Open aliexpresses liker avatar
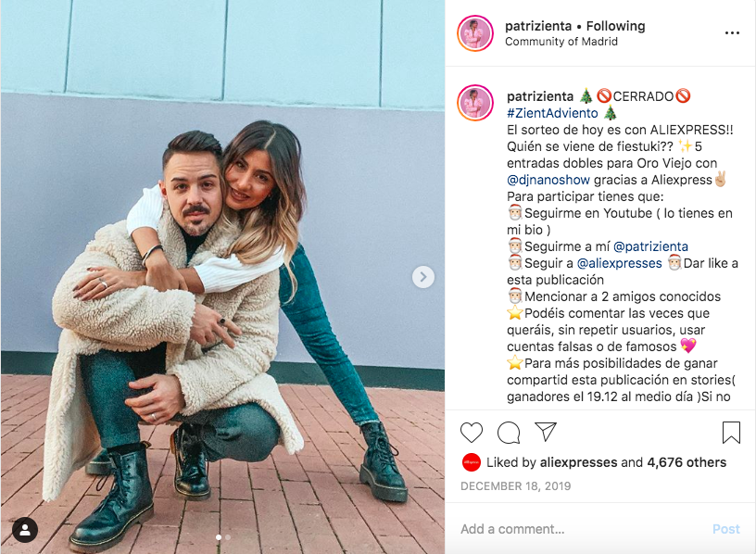 pyautogui.click(x=472, y=462)
